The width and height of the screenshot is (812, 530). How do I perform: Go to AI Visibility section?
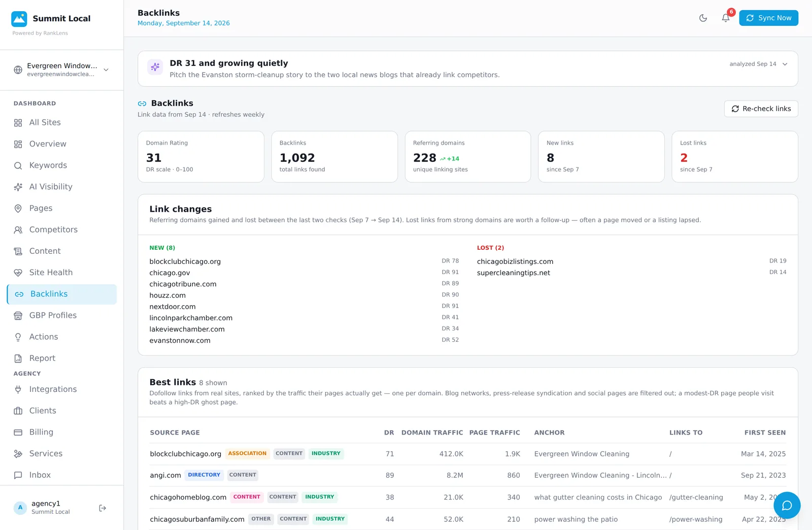[x=62, y=187]
